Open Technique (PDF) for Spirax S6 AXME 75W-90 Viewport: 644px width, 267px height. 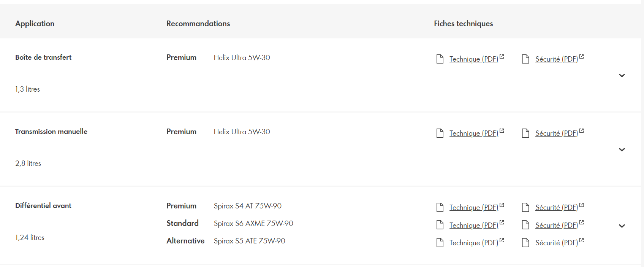point(474,225)
